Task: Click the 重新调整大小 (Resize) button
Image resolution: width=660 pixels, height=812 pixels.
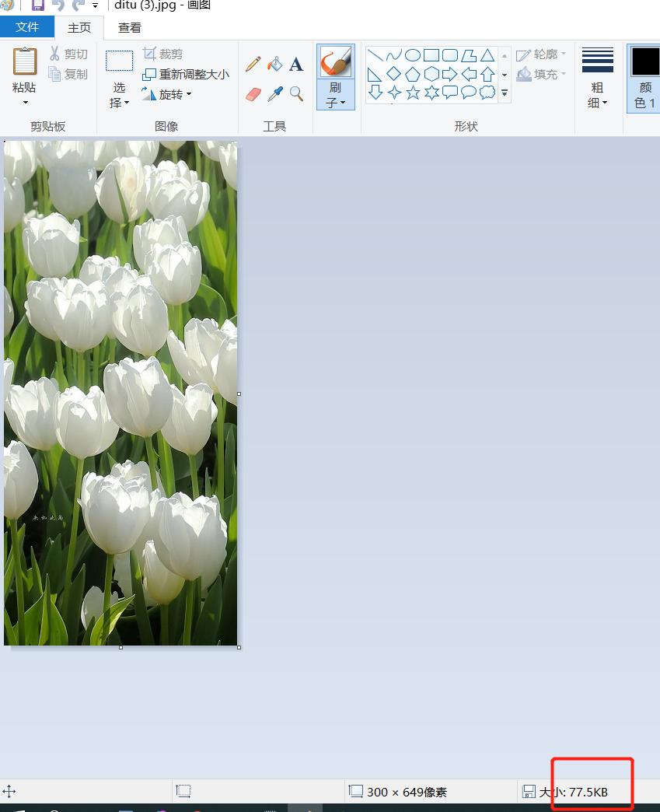Action: click(186, 75)
